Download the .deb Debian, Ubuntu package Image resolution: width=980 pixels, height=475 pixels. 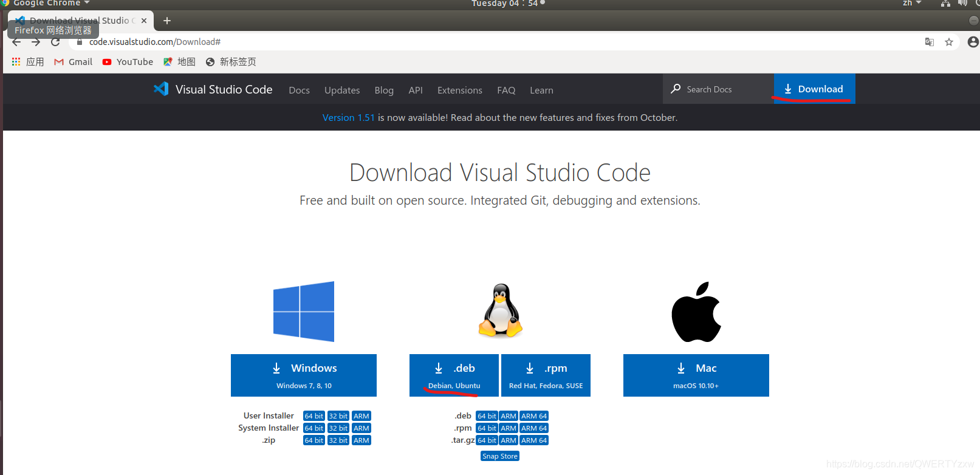[x=454, y=375]
